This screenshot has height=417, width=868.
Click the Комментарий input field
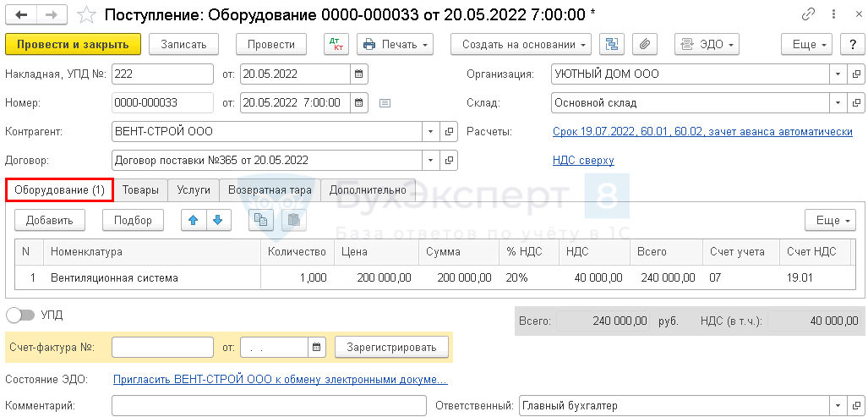269,405
